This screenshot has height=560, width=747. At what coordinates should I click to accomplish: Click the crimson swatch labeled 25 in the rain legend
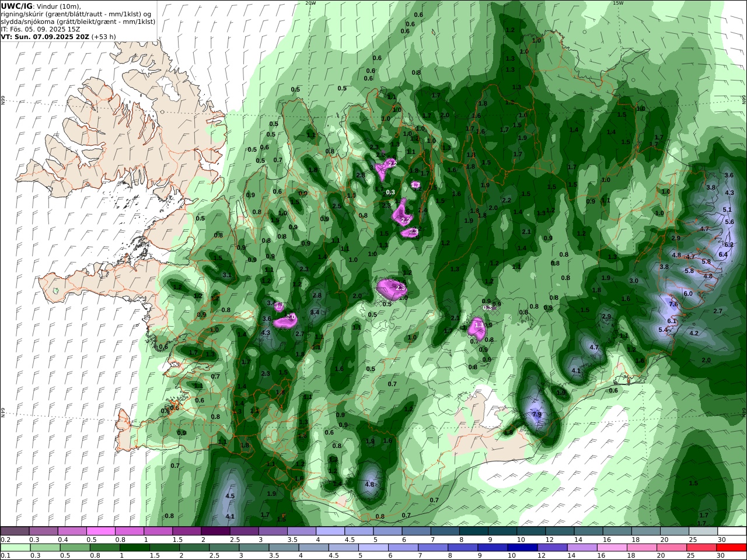click(x=701, y=548)
